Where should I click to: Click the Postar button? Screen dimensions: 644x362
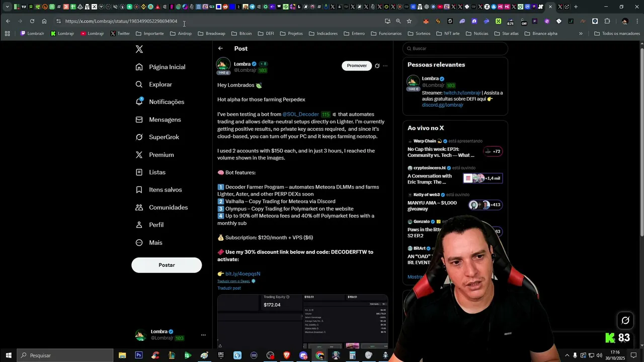click(x=167, y=265)
